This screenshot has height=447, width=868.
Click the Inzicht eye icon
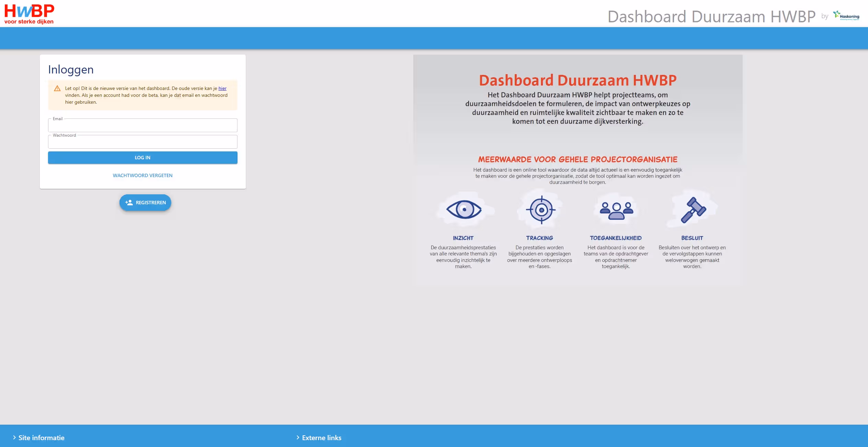464,209
